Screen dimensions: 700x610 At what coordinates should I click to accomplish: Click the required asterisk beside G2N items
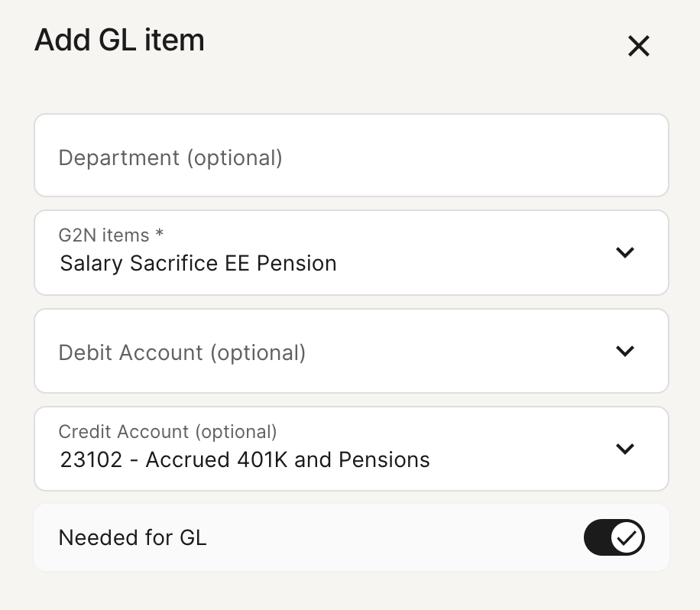[x=160, y=232]
